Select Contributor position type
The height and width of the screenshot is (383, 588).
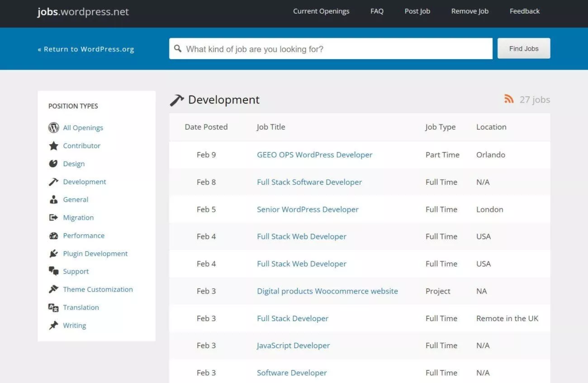click(x=82, y=146)
